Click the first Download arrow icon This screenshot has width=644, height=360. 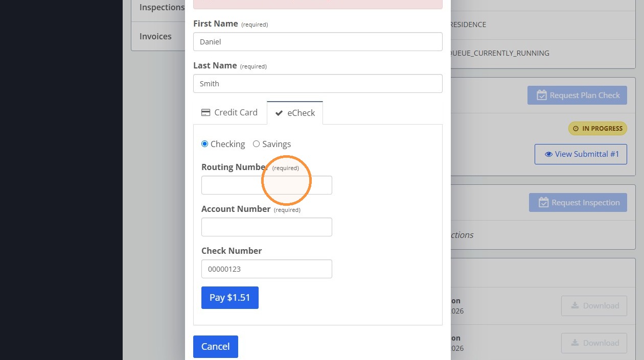(x=575, y=305)
